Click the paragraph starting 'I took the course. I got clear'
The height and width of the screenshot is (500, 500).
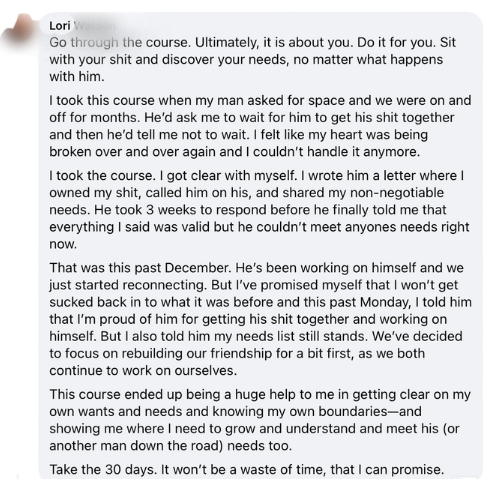coord(259,210)
